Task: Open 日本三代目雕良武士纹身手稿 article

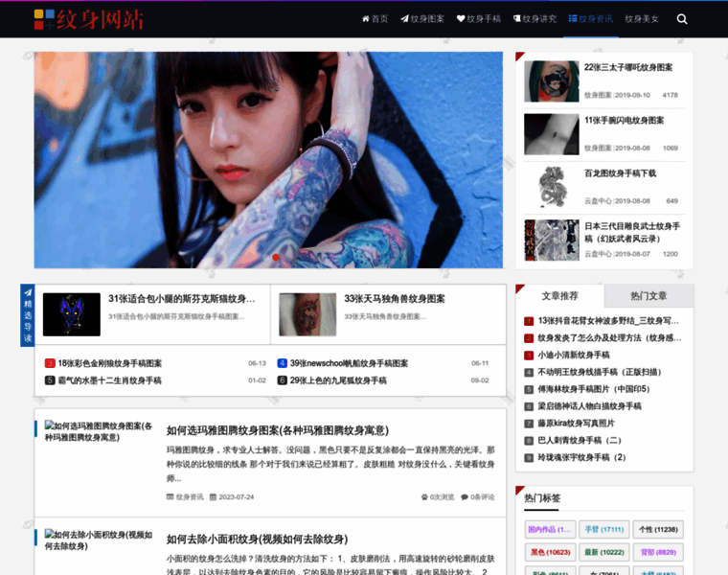Action: [632, 232]
